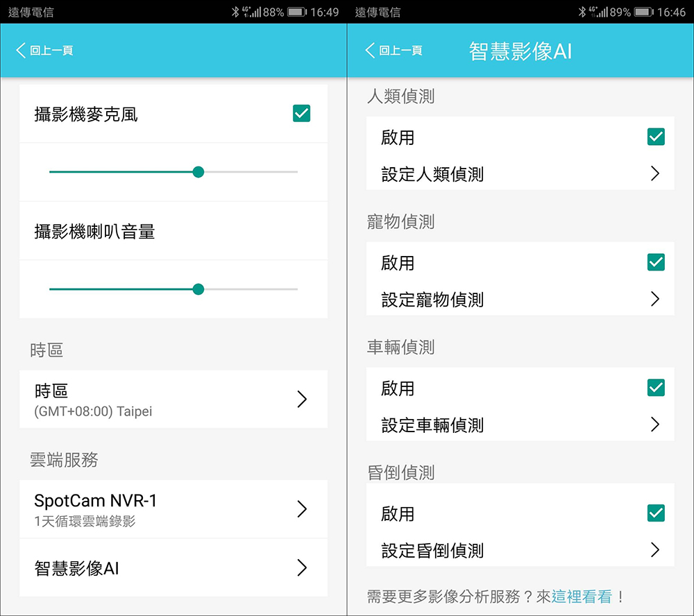Select the 攝影機喇叭音量 label
694x616 pixels.
pos(94,232)
